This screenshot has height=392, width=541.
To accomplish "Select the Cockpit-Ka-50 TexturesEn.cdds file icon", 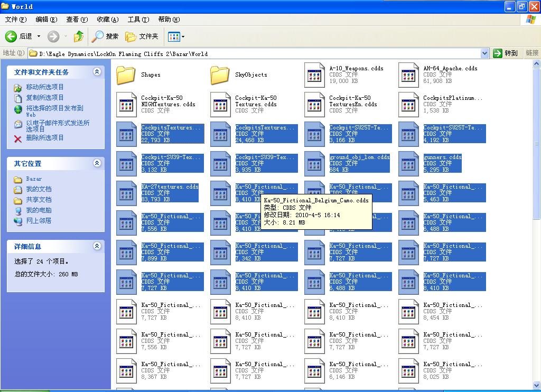I will [314, 104].
